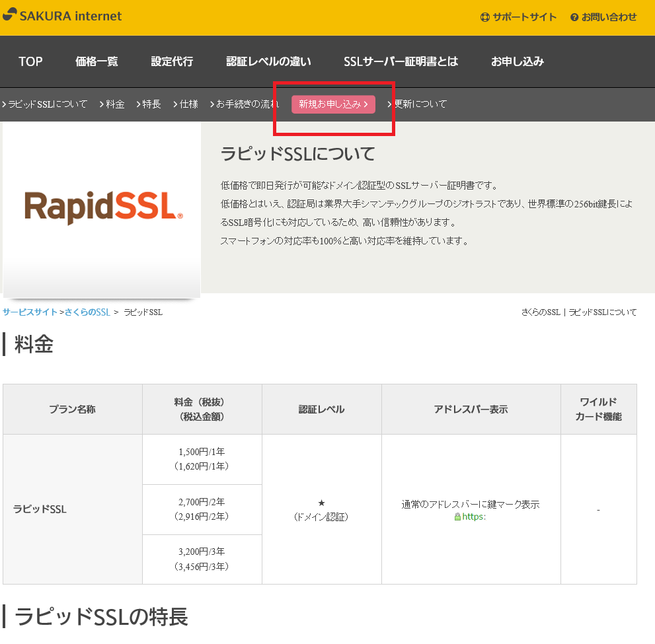Open SSLサーバー証明書とは menu item
655x644 pixels.
click(x=401, y=61)
